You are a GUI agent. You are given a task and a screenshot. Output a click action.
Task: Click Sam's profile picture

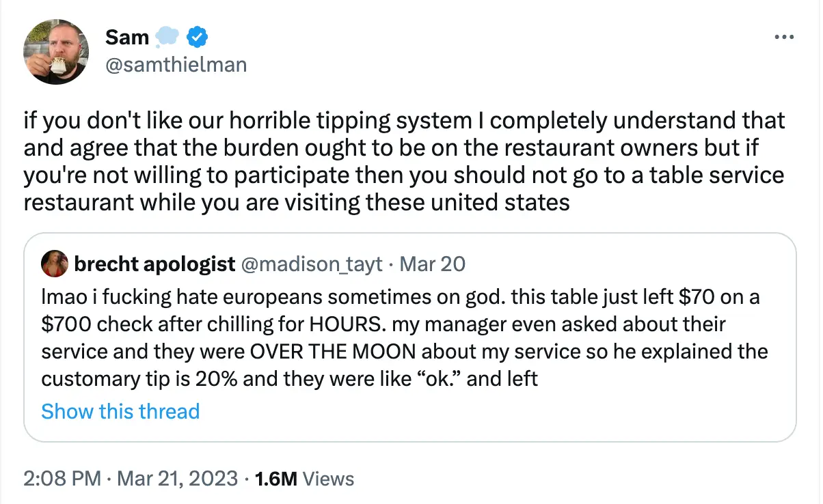[56, 51]
